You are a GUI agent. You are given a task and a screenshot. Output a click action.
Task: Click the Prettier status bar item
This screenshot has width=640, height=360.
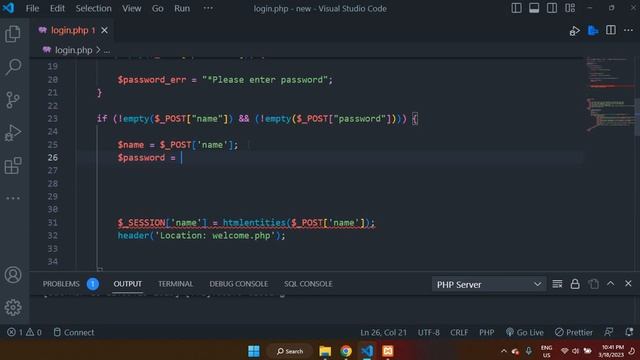coord(573,333)
